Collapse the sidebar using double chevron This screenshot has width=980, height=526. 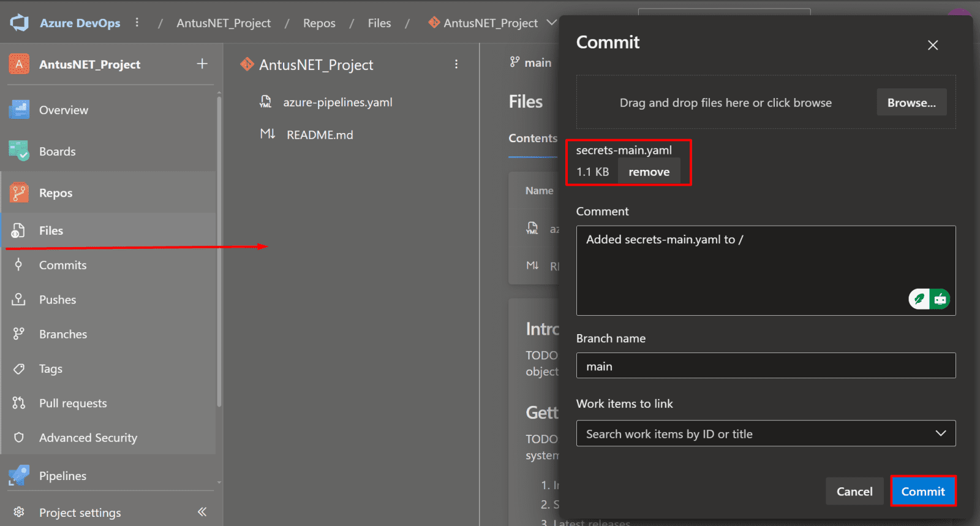point(202,512)
